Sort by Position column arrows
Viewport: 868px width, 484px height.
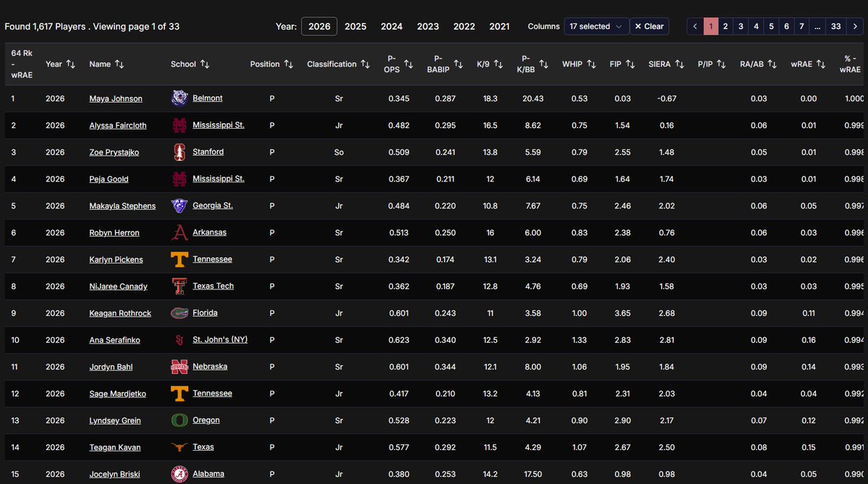click(x=288, y=64)
